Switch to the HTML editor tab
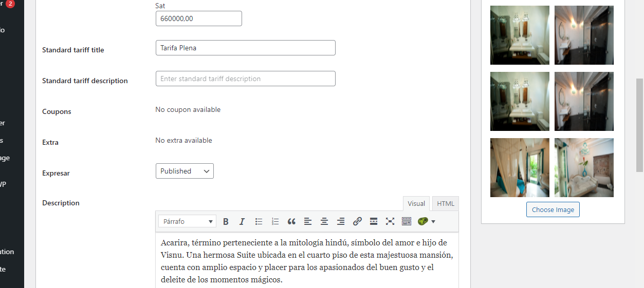Screen dimensions: 644x288 (x=445, y=204)
